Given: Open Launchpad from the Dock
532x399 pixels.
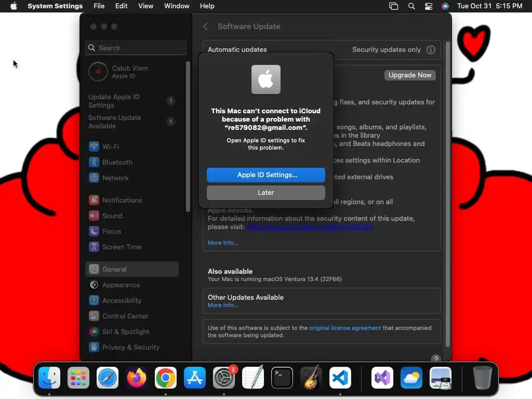Looking at the screenshot, I should point(78,378).
